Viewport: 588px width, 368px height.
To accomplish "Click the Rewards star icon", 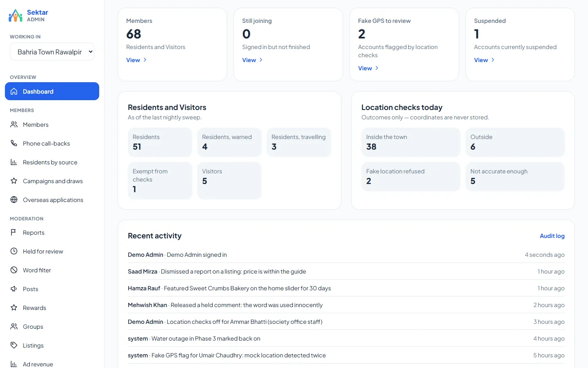I will coord(14,308).
